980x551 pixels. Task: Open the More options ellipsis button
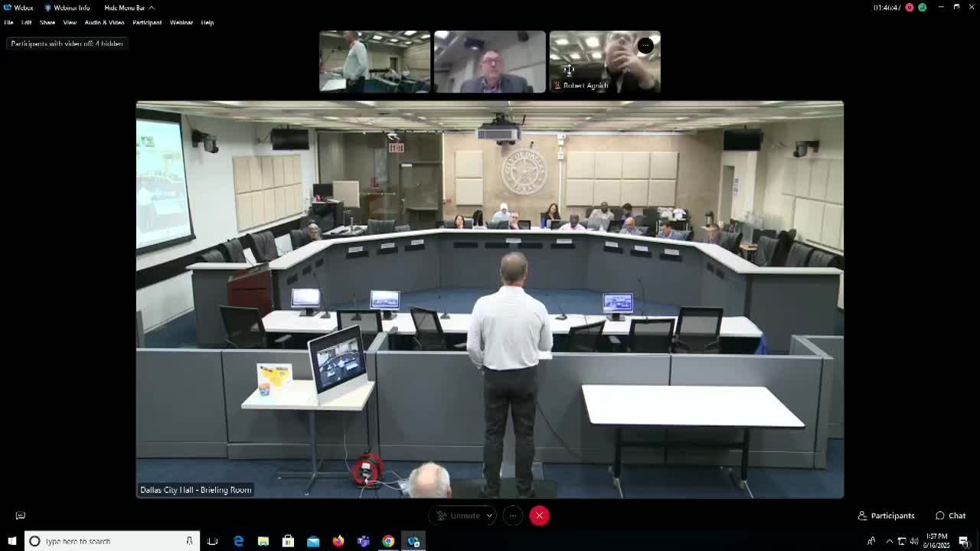coord(513,516)
